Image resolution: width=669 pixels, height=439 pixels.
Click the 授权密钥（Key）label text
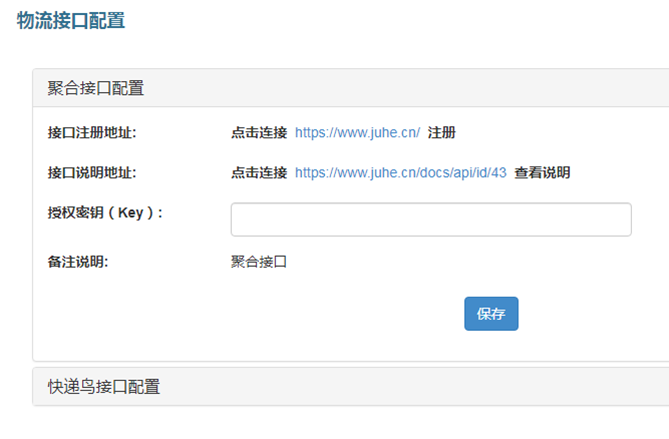pos(105,212)
